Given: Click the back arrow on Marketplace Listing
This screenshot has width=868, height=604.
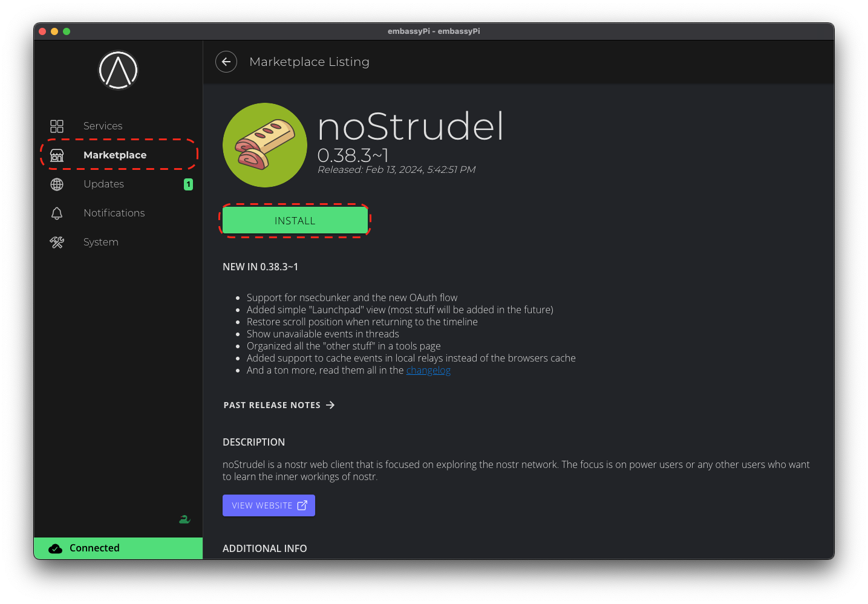Looking at the screenshot, I should point(226,62).
